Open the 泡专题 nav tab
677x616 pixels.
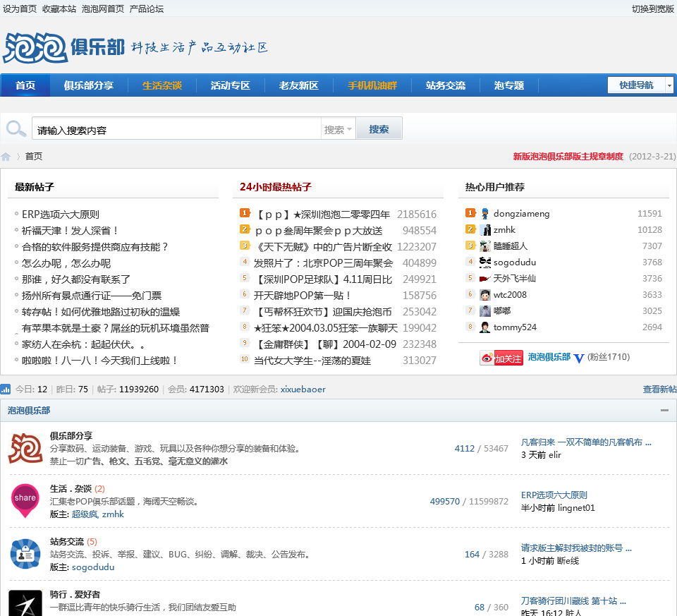pos(509,85)
